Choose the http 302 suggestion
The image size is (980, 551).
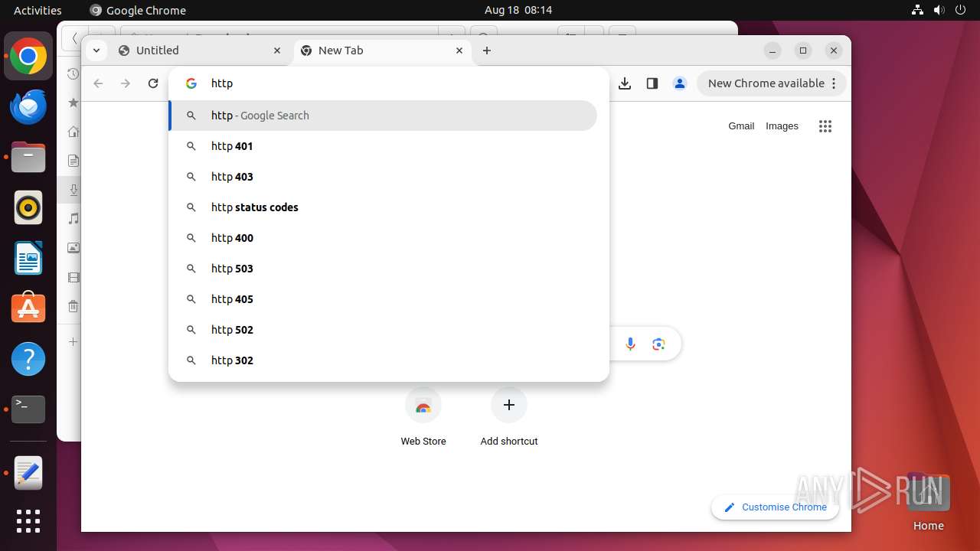[383, 360]
